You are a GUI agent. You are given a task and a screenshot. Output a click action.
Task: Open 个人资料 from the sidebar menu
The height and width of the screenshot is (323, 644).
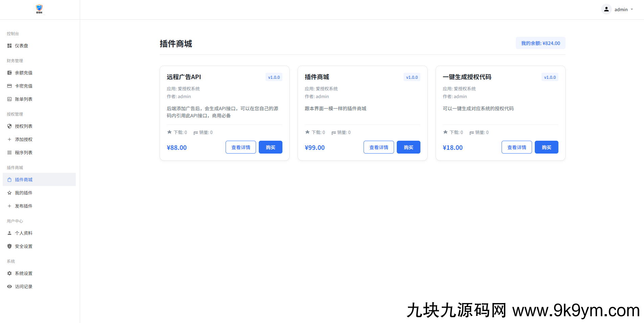pos(24,233)
